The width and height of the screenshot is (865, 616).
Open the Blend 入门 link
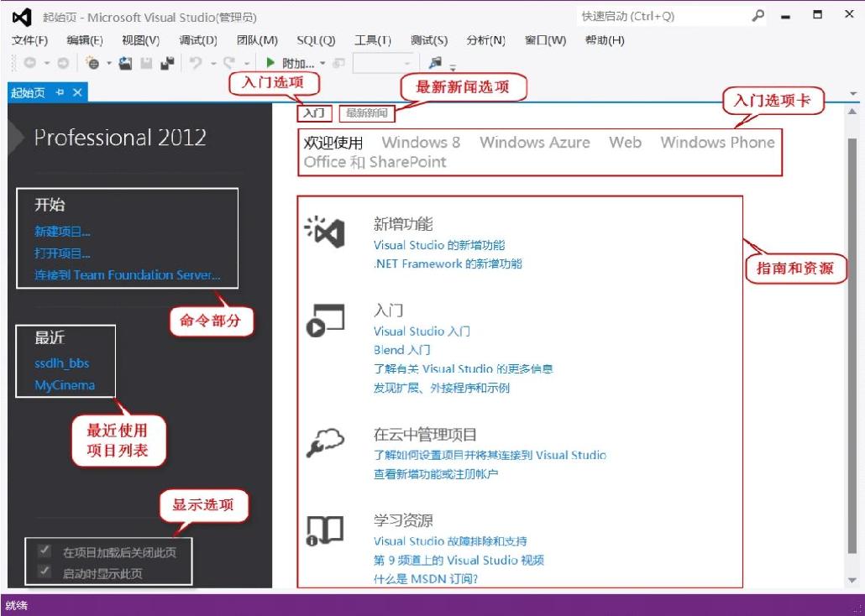click(x=401, y=350)
